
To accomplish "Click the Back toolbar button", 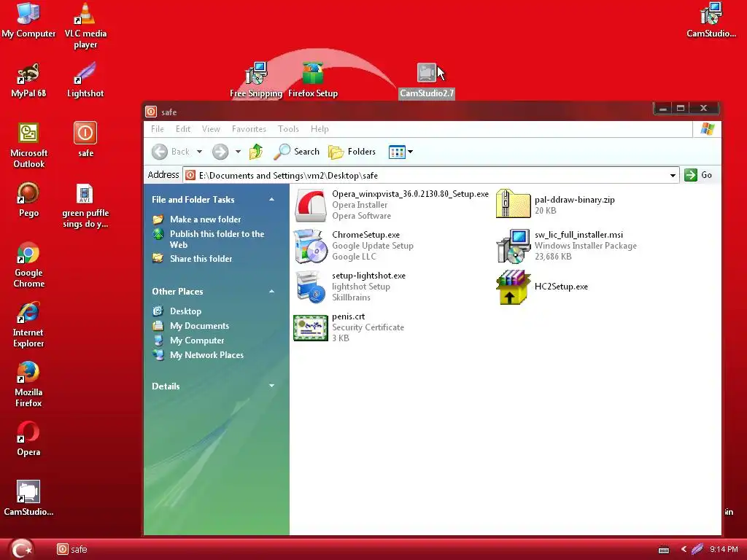I will click(x=171, y=152).
